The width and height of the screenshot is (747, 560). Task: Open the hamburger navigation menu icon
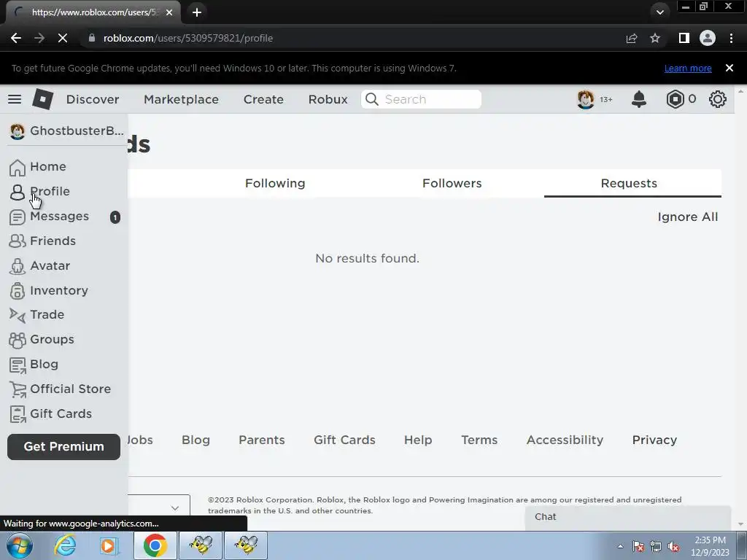pyautogui.click(x=15, y=99)
